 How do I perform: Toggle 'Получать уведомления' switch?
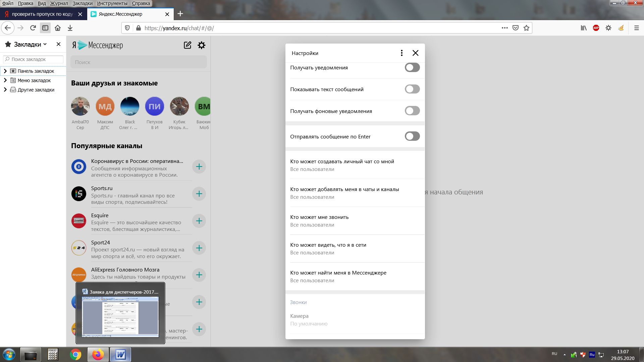point(412,67)
